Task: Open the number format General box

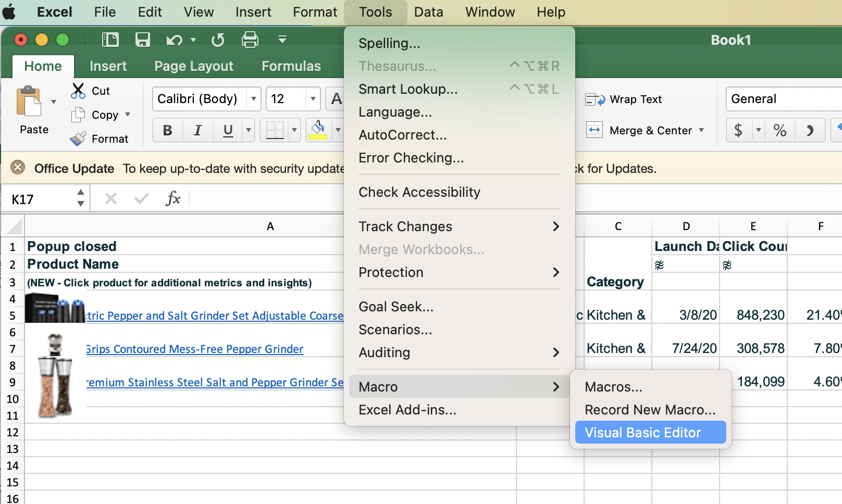Action: point(784,99)
